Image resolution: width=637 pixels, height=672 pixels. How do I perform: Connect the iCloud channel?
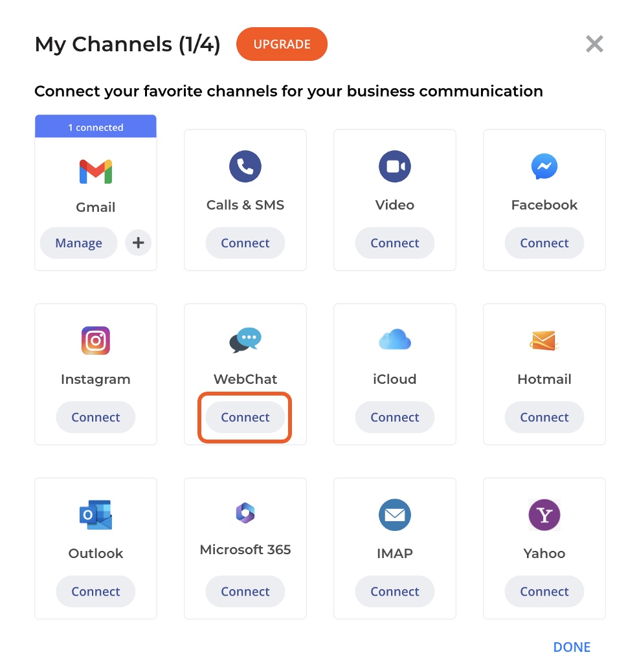pos(395,417)
